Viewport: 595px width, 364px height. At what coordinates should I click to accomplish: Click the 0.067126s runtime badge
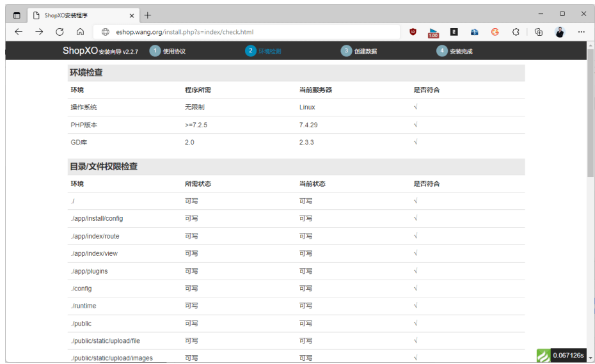[568, 356]
